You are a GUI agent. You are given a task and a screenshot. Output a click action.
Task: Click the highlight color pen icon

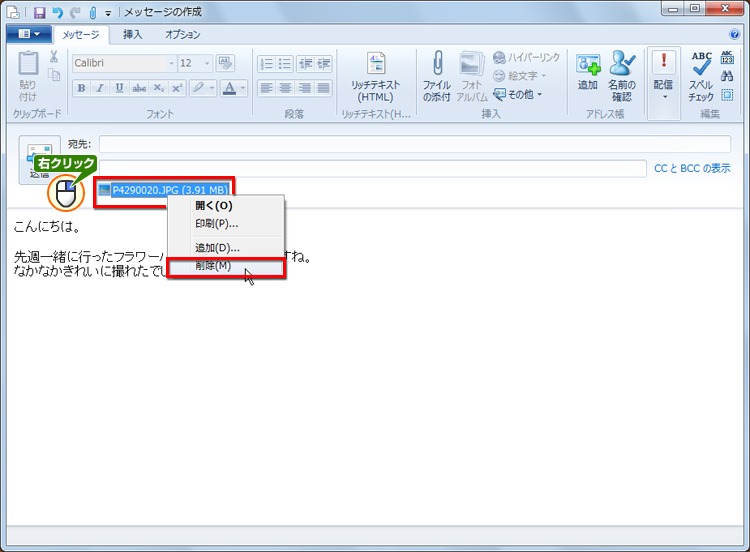(x=198, y=88)
